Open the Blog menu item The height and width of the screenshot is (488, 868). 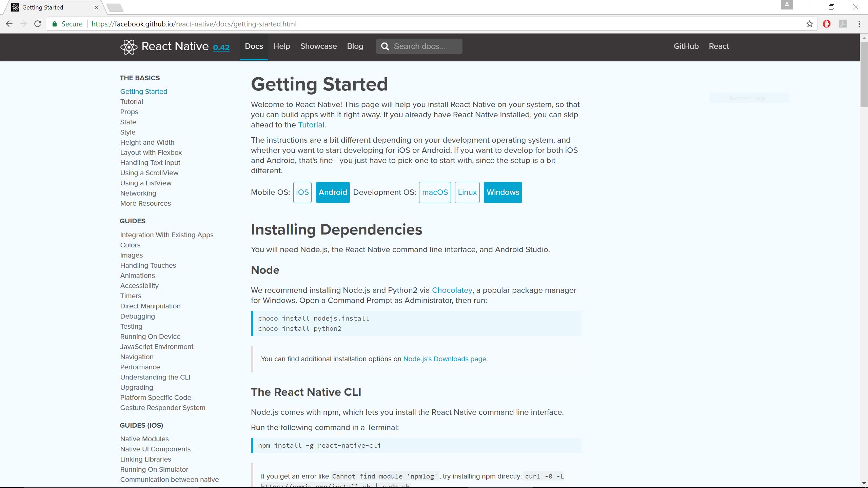(x=355, y=46)
